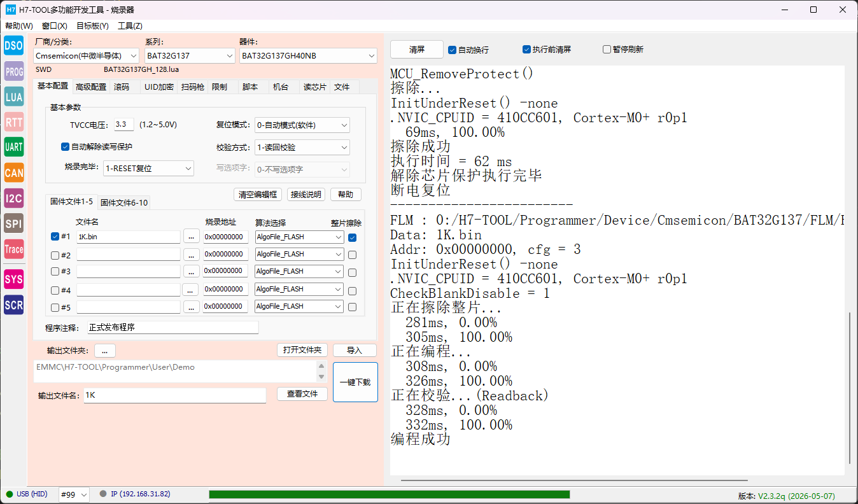Open 系列 BAT32G137 dropdown
The image size is (858, 504).
coord(190,56)
